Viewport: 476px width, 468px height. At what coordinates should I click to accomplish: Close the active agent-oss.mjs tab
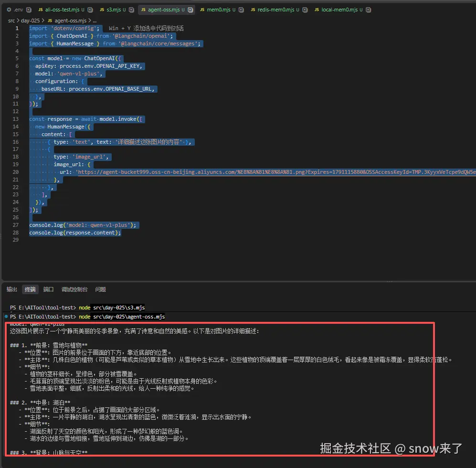tap(190, 10)
